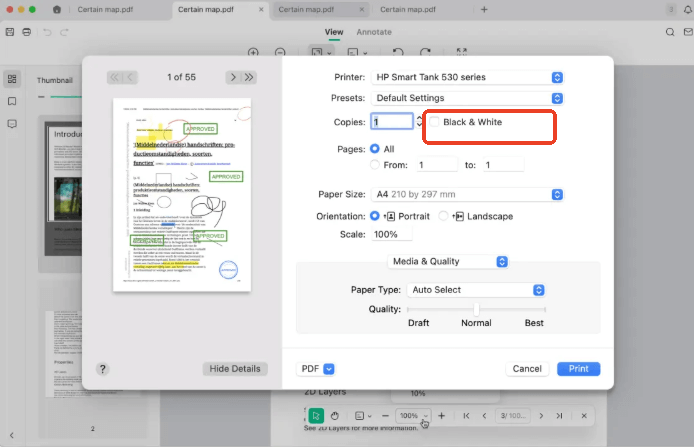Go to previous page in print preview
The height and width of the screenshot is (447, 694).
[x=130, y=77]
